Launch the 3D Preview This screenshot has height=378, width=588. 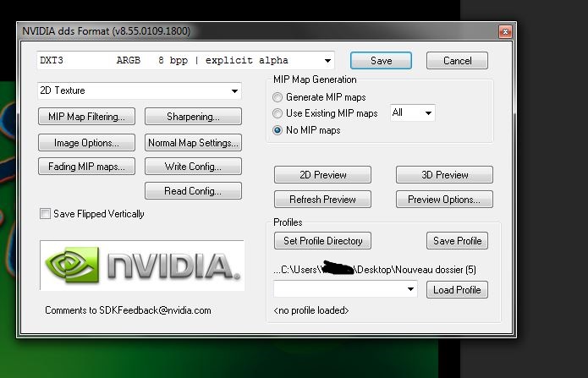(444, 175)
